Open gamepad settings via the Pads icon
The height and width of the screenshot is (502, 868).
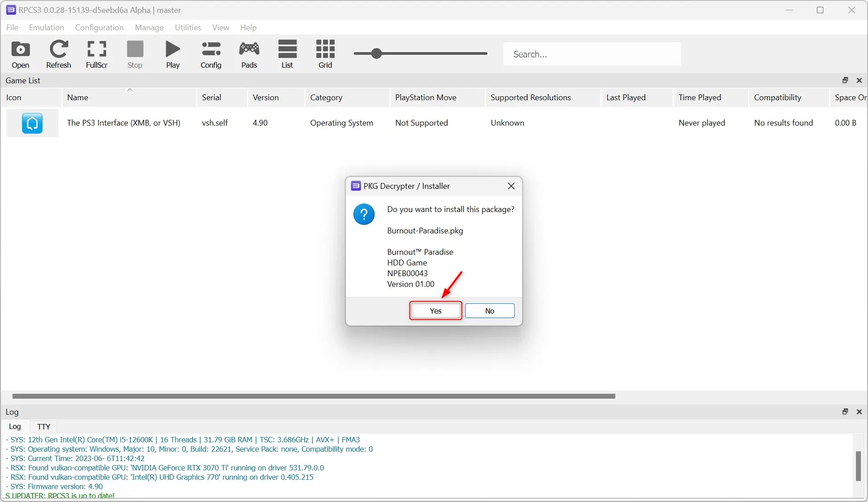(x=249, y=54)
